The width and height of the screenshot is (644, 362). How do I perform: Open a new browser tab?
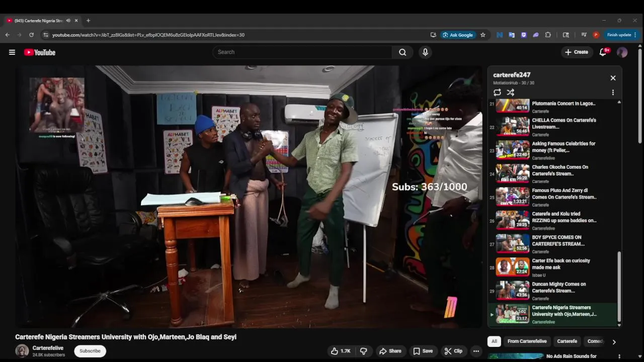click(x=88, y=21)
